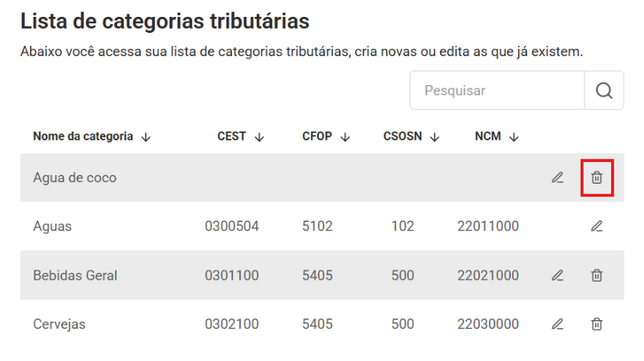The height and width of the screenshot is (361, 644).
Task: Click the Cervejas category name
Action: click(59, 324)
